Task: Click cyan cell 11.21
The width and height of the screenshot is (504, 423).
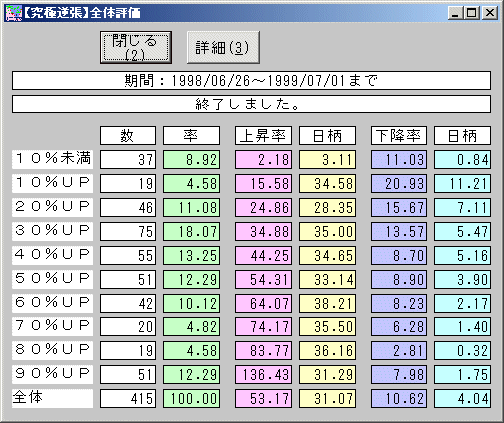Action: click(462, 183)
